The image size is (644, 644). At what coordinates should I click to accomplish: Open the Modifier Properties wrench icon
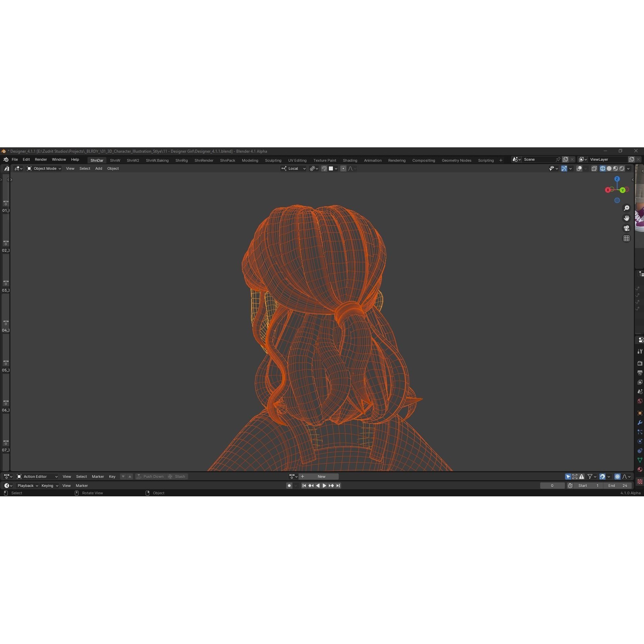click(x=640, y=423)
